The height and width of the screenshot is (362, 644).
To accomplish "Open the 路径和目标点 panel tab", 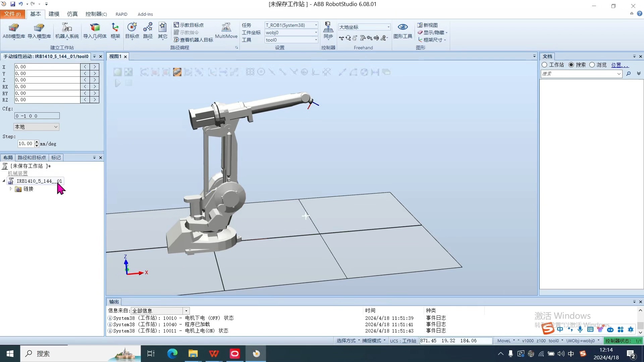I will click(32, 158).
